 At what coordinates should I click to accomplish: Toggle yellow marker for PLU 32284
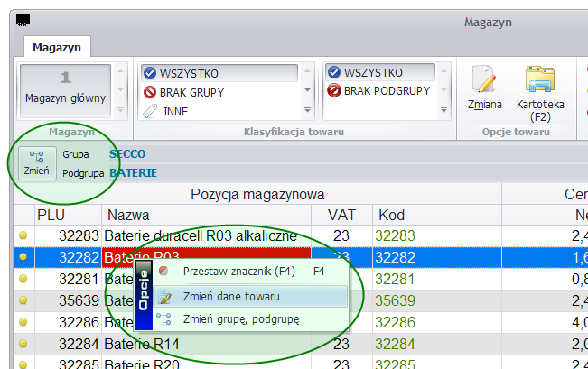click(x=23, y=344)
